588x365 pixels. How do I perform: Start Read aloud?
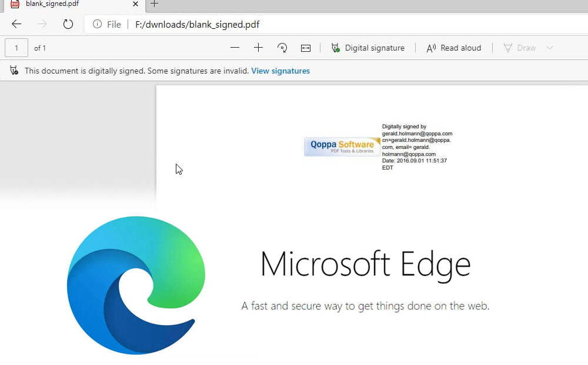click(454, 48)
